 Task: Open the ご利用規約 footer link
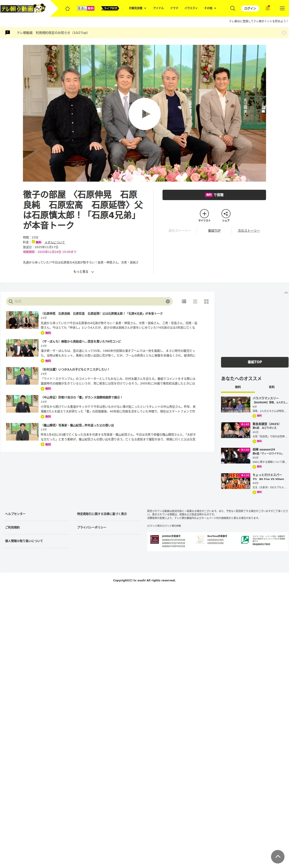[x=12, y=527]
